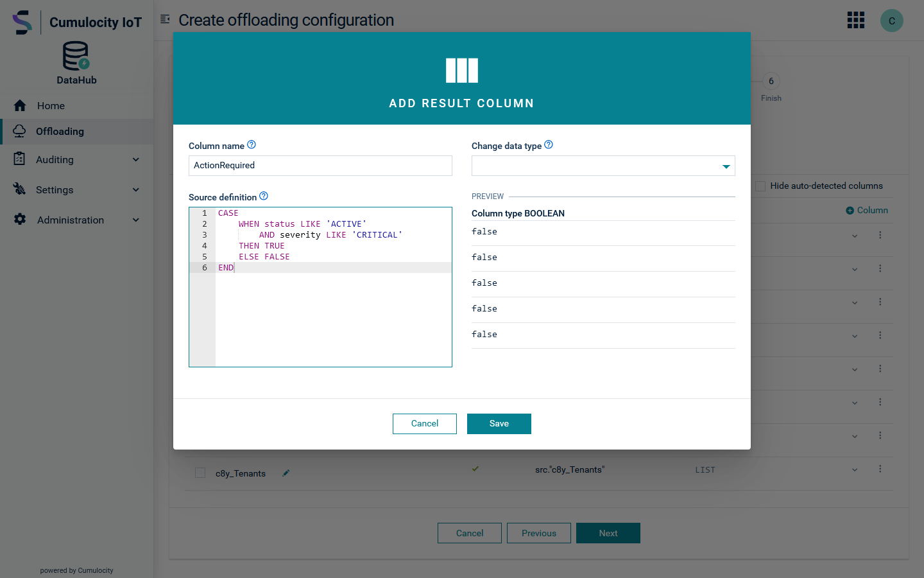This screenshot has width=924, height=578.
Task: Click the LIST type cell
Action: coord(705,470)
